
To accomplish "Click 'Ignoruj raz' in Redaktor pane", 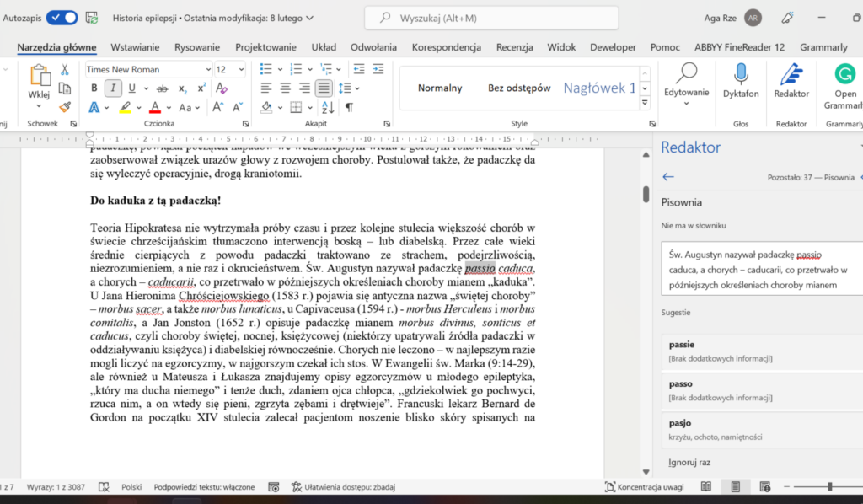I will pyautogui.click(x=688, y=462).
